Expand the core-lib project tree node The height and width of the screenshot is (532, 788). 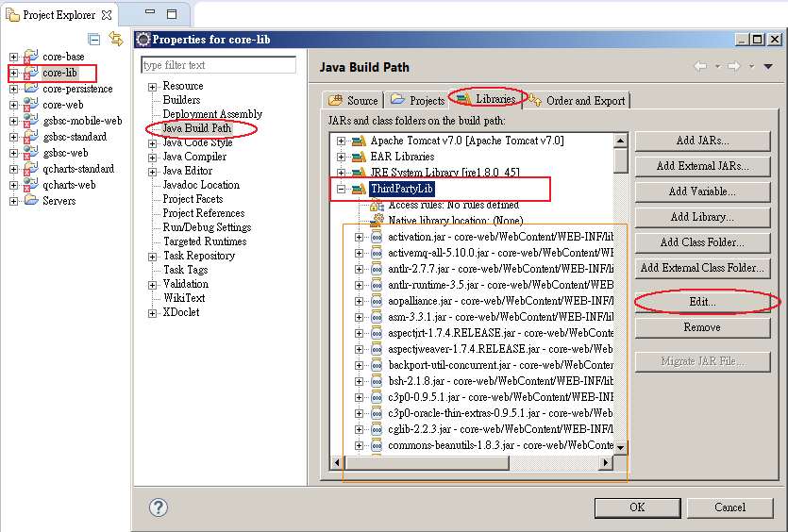[14, 73]
